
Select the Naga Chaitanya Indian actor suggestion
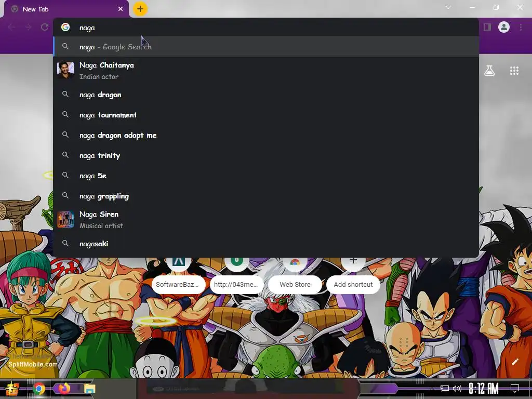click(x=266, y=71)
